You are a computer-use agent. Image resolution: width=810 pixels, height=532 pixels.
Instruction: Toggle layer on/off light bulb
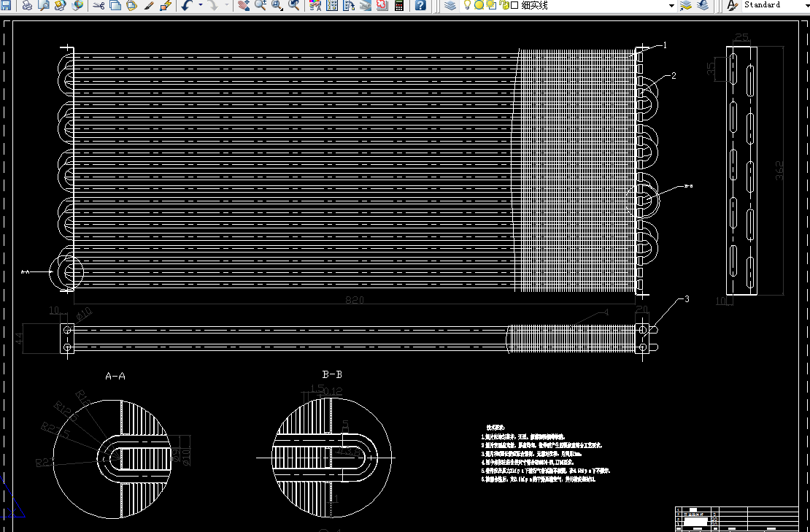tap(468, 5)
